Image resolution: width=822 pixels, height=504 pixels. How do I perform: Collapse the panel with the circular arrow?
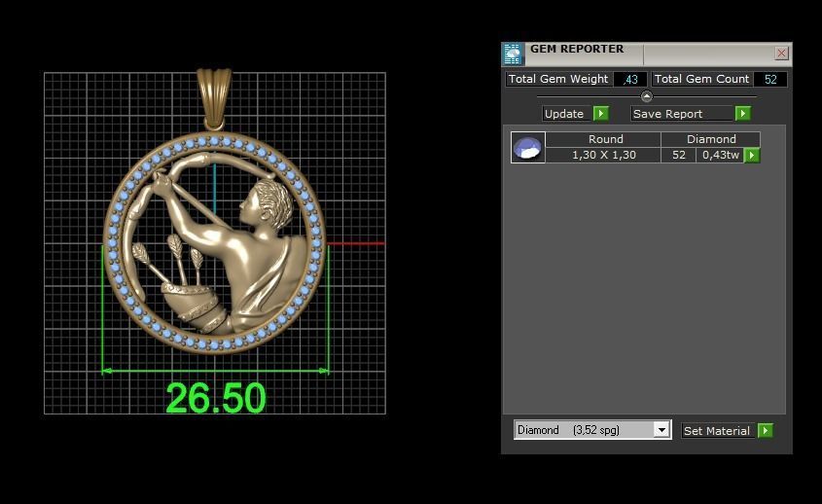(646, 96)
